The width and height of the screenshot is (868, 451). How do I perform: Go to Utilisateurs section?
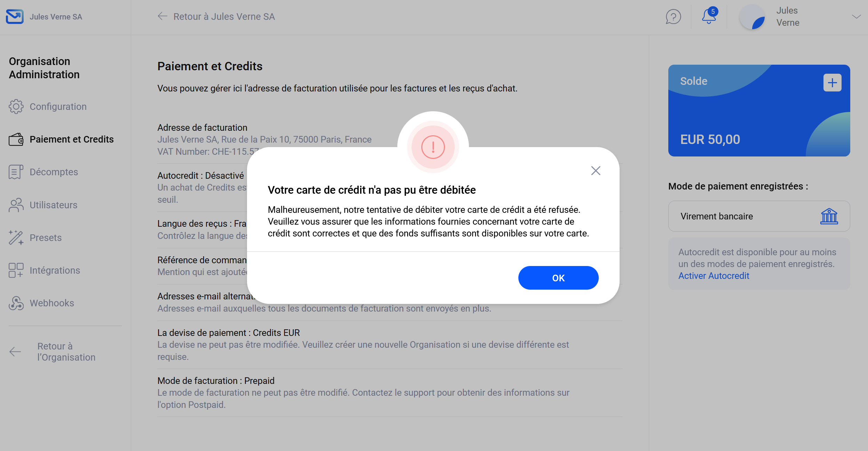[x=53, y=205]
